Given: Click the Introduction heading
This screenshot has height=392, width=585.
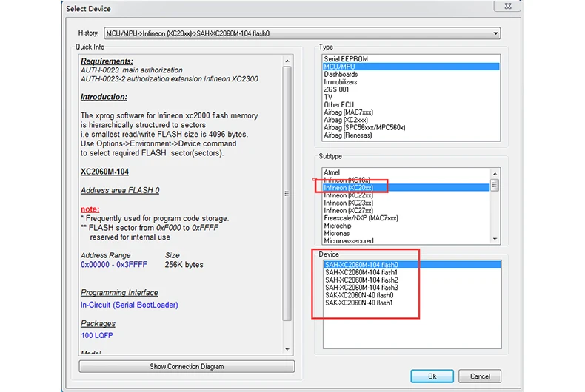Looking at the screenshot, I should 104,97.
